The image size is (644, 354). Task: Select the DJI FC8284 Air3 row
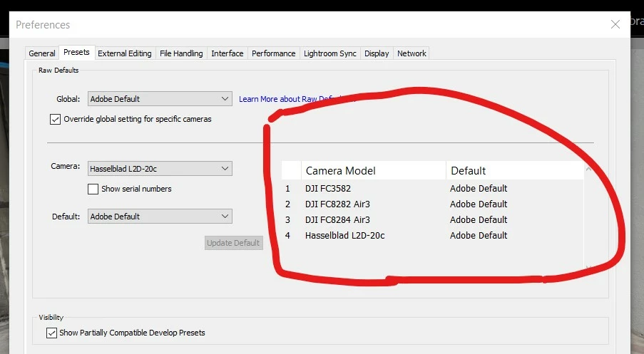pos(432,220)
